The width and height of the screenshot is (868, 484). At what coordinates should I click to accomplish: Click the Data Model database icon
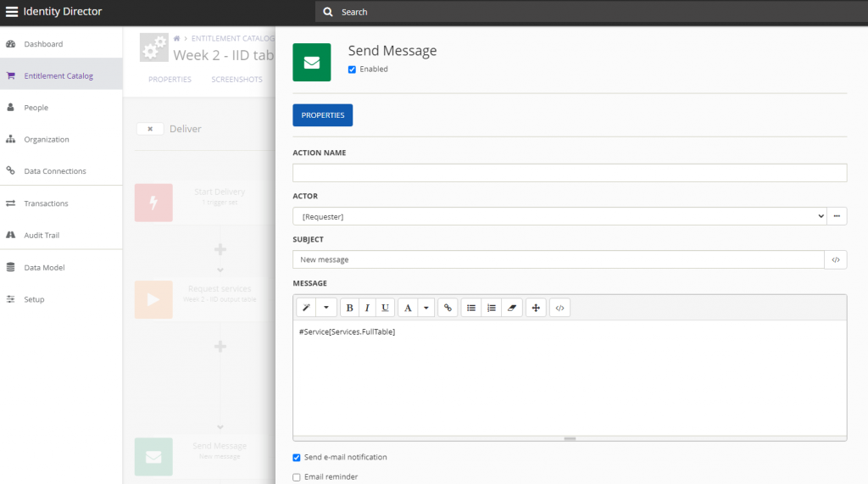[10, 267]
